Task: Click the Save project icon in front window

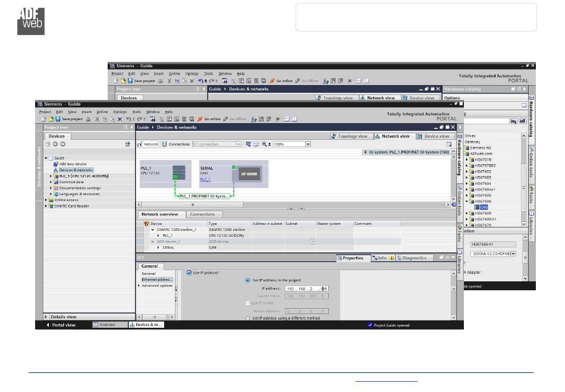Action: [58, 119]
